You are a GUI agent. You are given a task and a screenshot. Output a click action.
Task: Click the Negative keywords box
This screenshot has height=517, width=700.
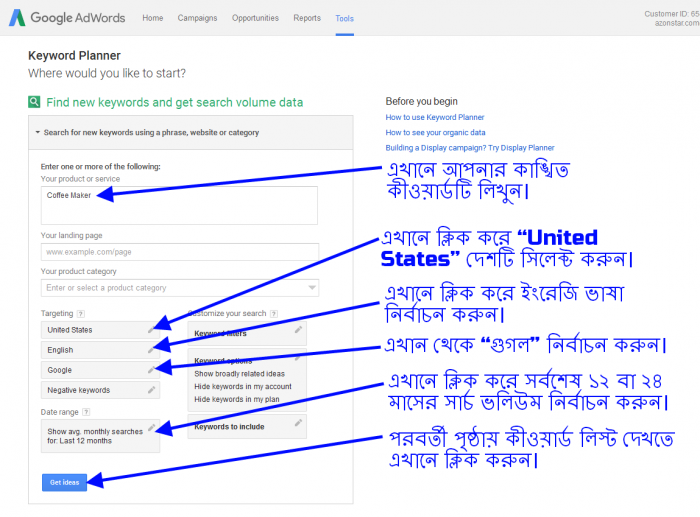tap(100, 390)
